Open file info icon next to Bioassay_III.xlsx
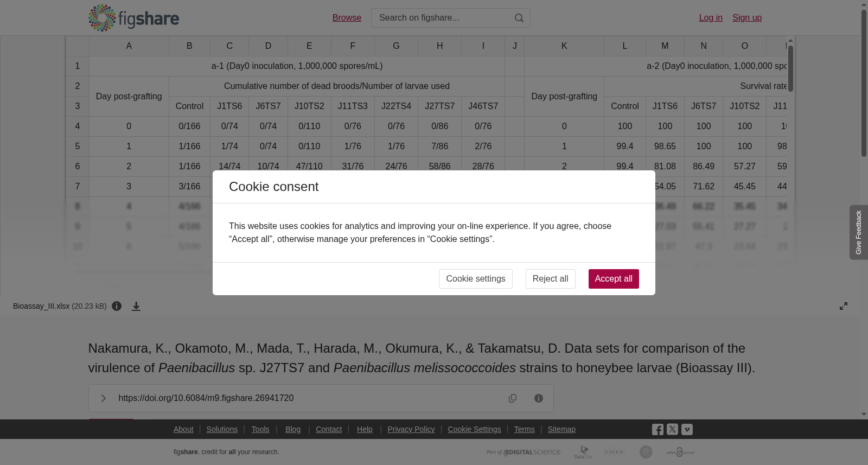 point(117,306)
